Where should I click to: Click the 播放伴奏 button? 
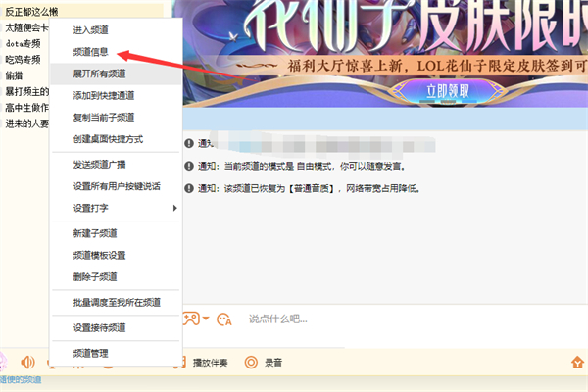tap(210, 363)
